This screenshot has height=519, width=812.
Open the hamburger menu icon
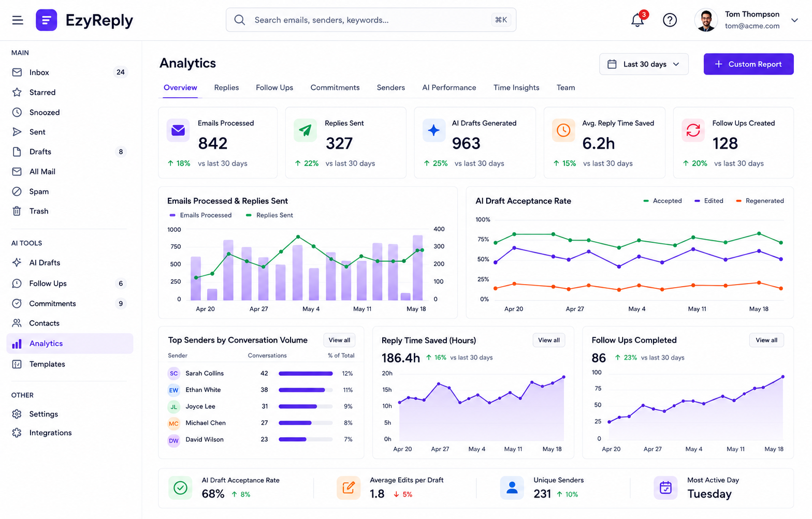(x=18, y=20)
